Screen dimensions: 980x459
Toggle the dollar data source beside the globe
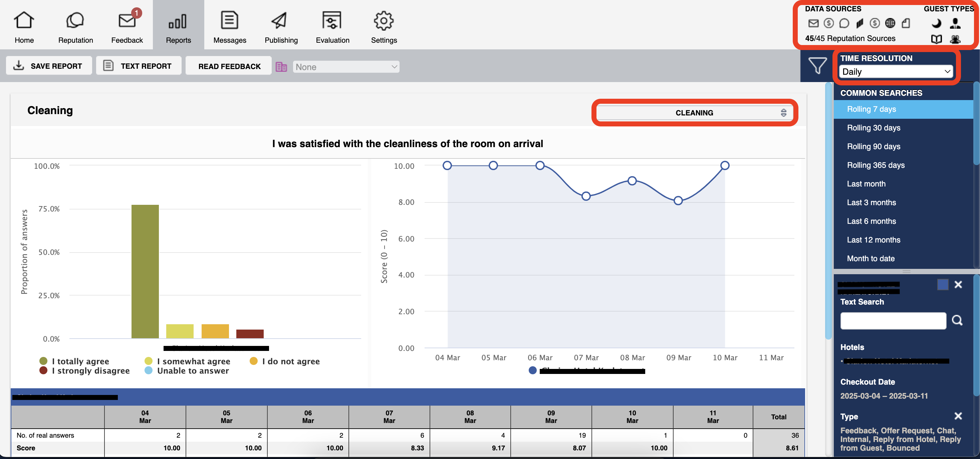(875, 23)
